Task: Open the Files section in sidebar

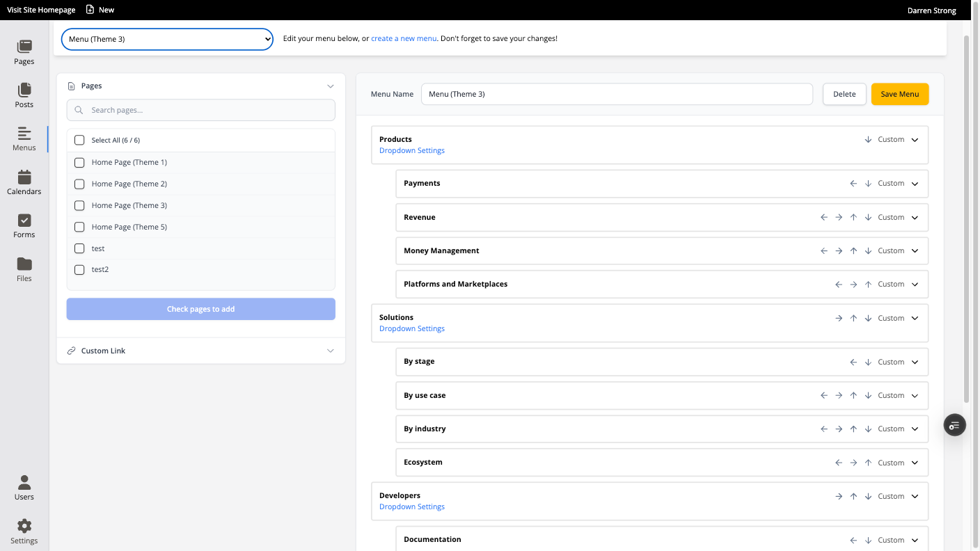Action: 24,269
